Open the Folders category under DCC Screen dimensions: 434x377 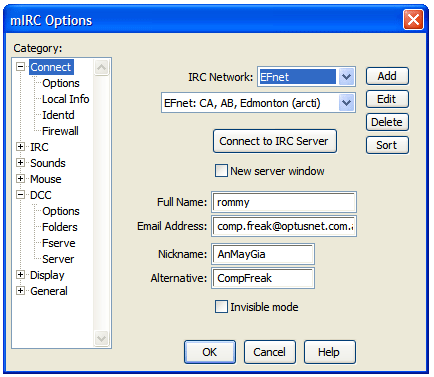[60, 227]
